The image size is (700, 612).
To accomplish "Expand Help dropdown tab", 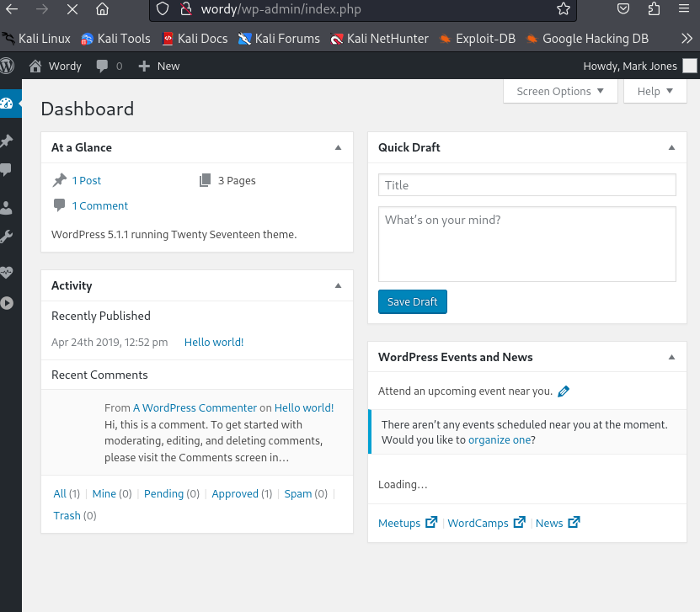I will point(655,92).
